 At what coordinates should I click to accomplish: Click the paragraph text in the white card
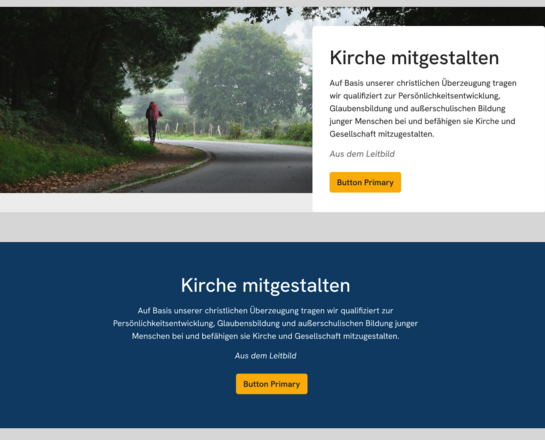pyautogui.click(x=423, y=108)
